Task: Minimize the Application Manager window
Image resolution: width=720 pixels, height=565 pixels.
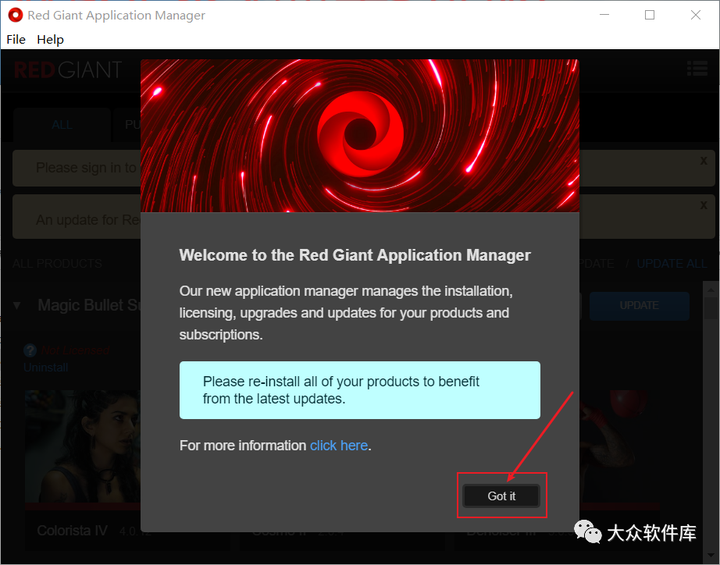Action: [604, 15]
